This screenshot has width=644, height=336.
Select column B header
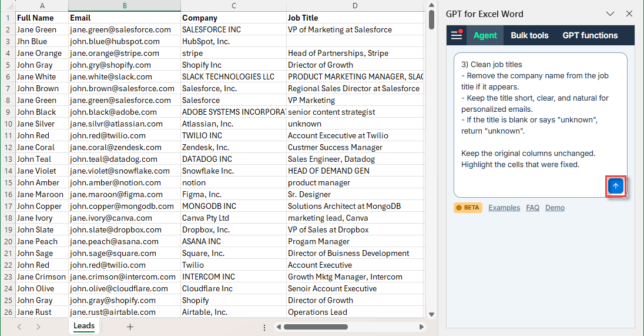pyautogui.click(x=125, y=6)
